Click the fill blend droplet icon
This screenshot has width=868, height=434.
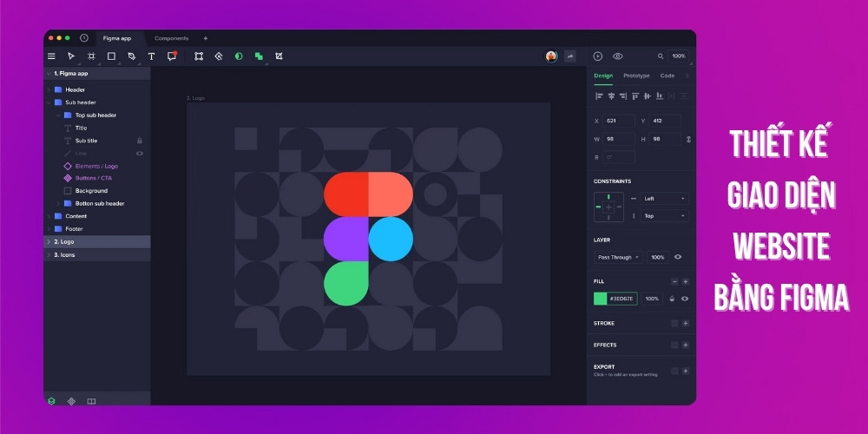[x=672, y=299]
